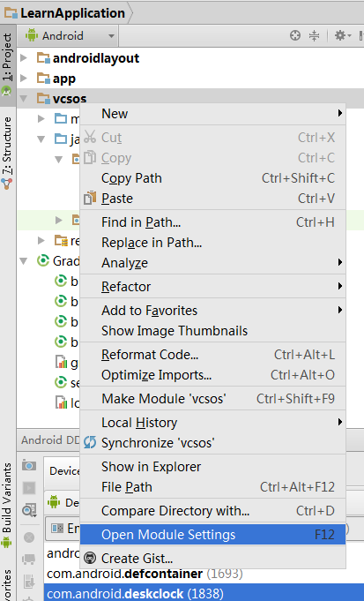
Task: Select Copy Path from context menu
Action: point(212,178)
